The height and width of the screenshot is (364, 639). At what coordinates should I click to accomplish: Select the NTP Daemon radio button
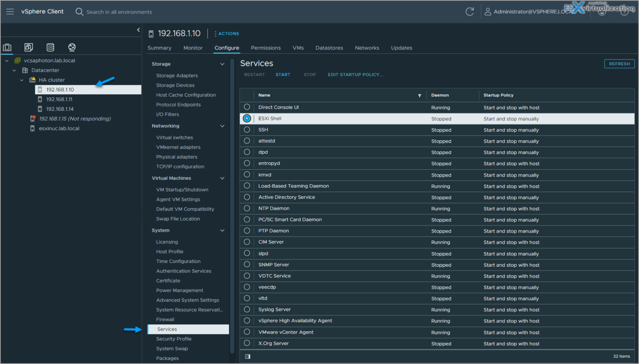point(247,208)
